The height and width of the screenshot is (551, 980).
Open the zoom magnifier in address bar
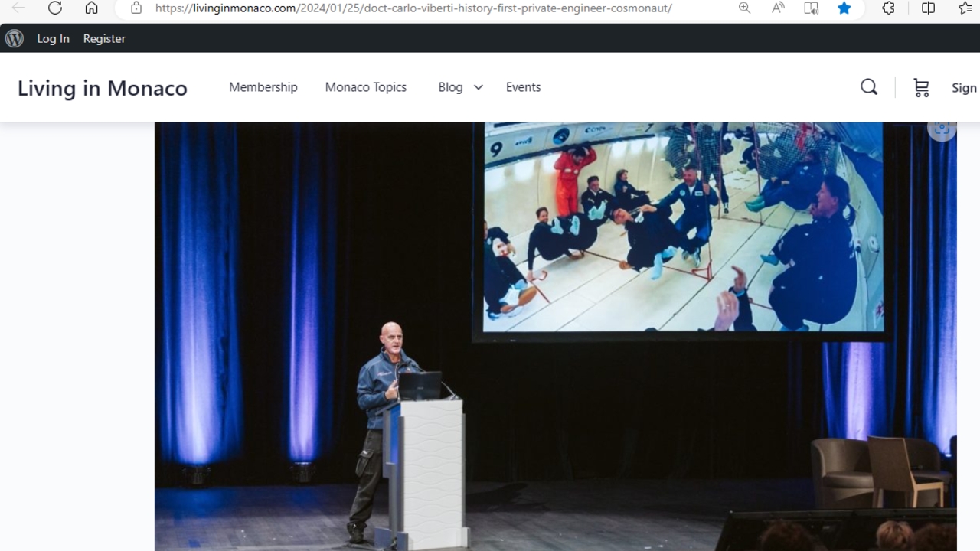tap(744, 8)
